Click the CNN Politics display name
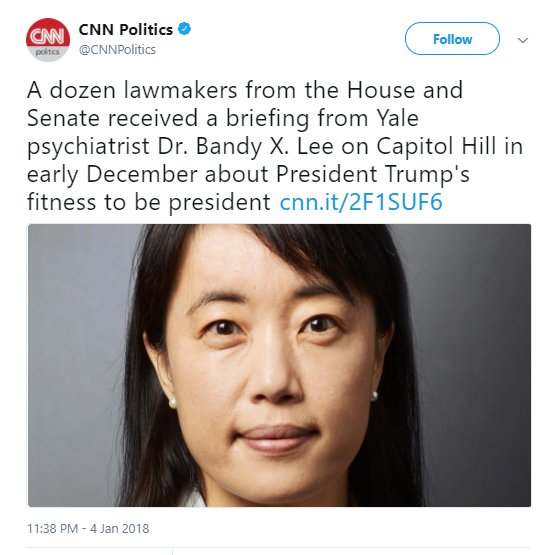Image resolution: width=559 pixels, height=555 pixels. 125,29
